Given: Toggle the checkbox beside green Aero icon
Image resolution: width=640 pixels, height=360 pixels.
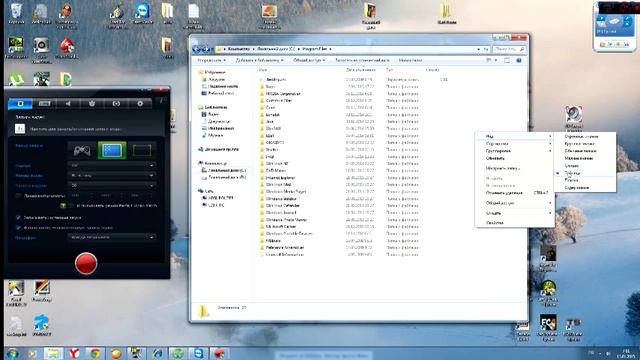Looking at the screenshot, I should tap(71, 206).
